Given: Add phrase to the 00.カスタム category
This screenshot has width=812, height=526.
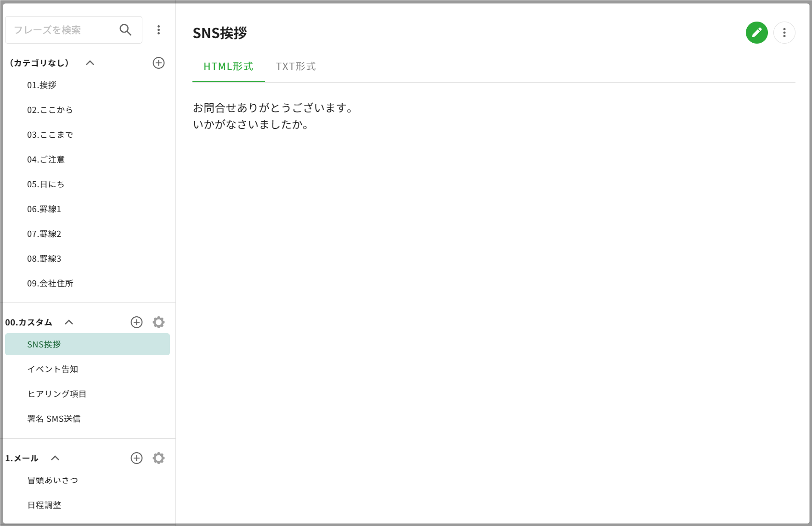Looking at the screenshot, I should coord(136,322).
